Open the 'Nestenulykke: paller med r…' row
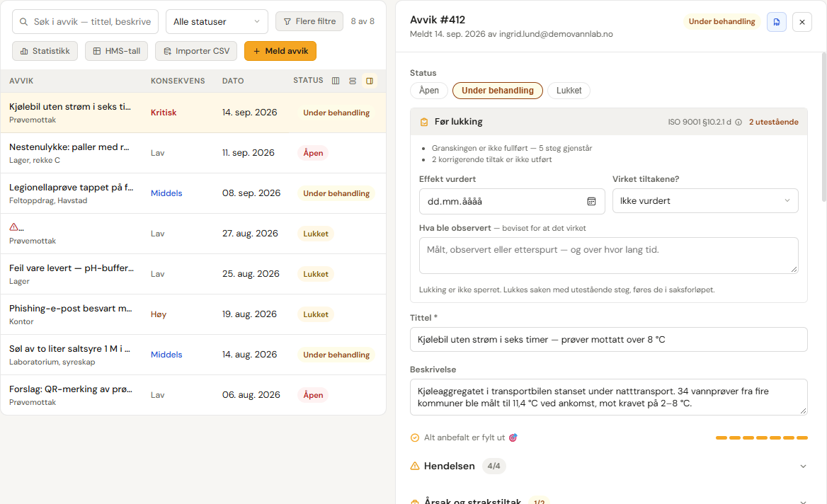Screen dimensions: 827x504 (x=193, y=153)
